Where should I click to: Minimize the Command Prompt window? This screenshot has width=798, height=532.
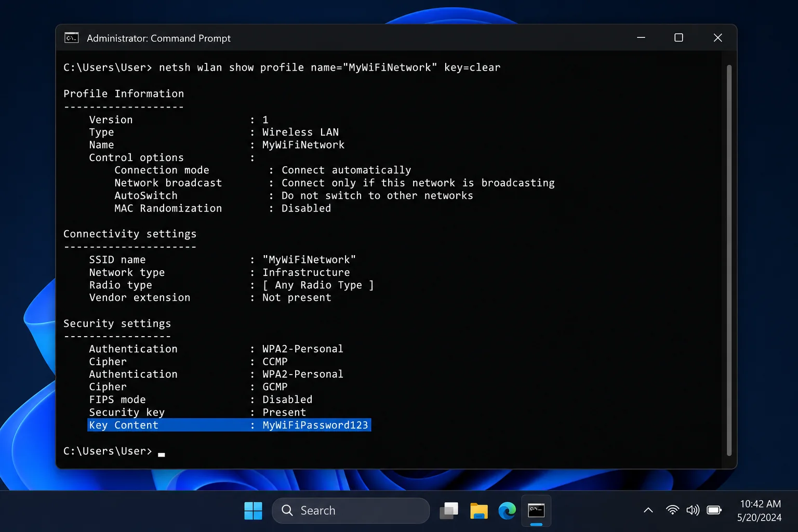click(641, 38)
